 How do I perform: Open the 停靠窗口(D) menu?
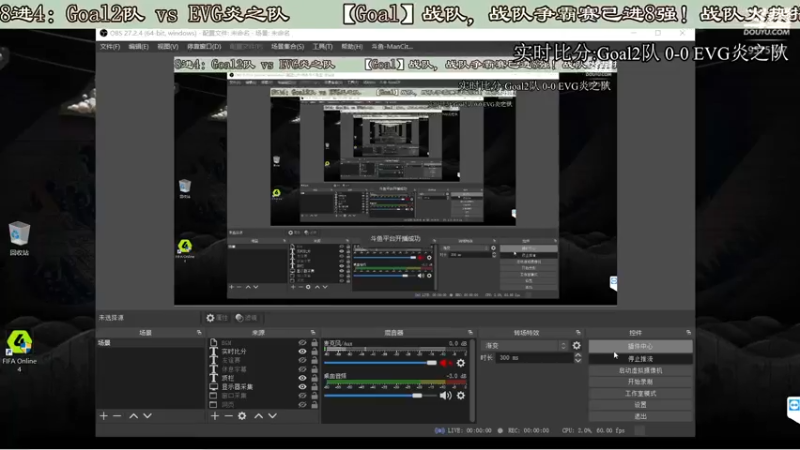click(204, 46)
